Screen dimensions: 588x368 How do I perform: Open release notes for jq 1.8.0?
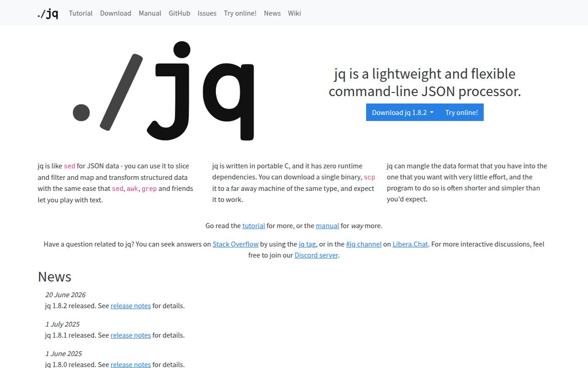point(131,365)
